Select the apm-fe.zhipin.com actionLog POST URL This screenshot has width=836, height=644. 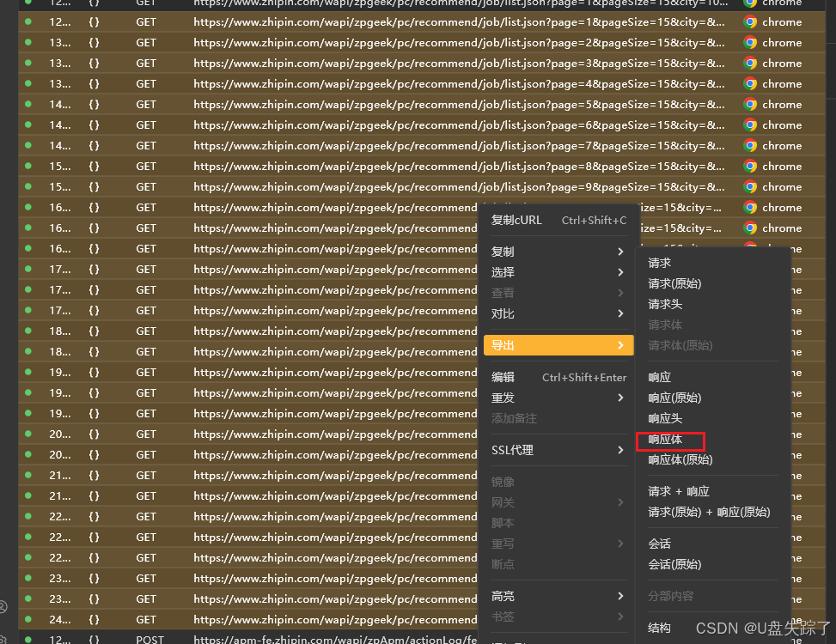click(x=335, y=639)
